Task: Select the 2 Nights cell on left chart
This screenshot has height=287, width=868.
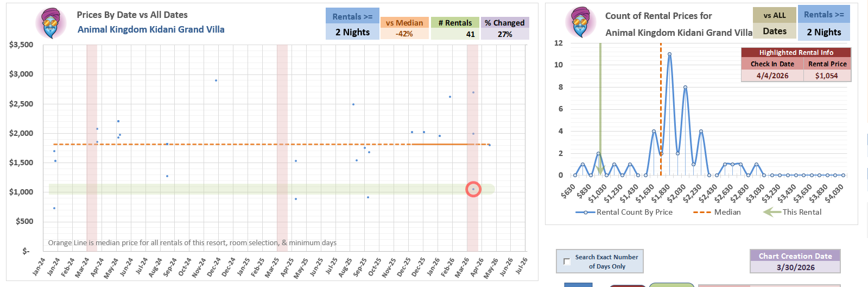Action: coord(352,32)
